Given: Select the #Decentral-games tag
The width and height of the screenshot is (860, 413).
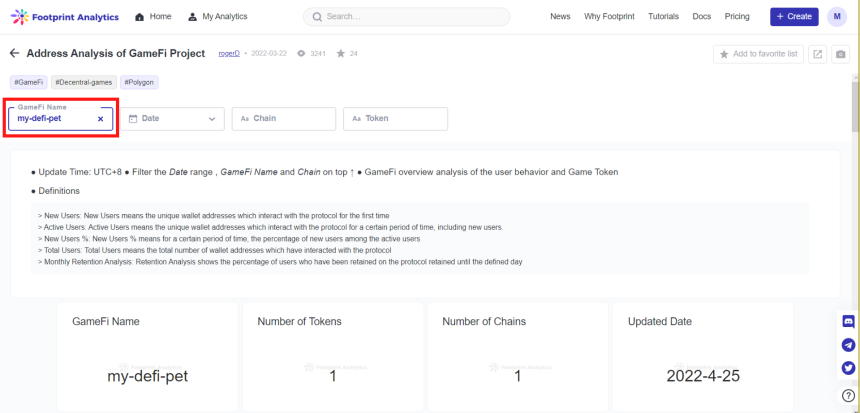Looking at the screenshot, I should click(84, 82).
